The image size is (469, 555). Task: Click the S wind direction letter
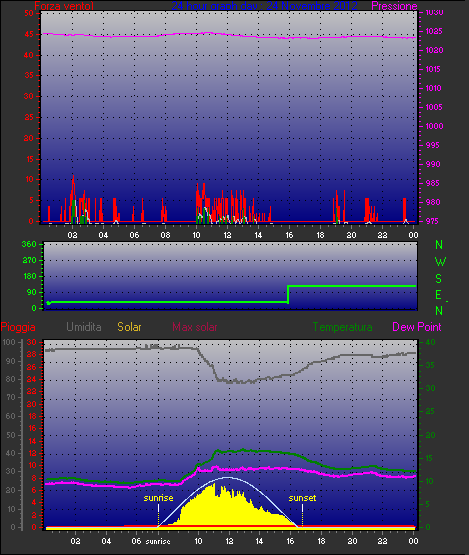point(439,279)
